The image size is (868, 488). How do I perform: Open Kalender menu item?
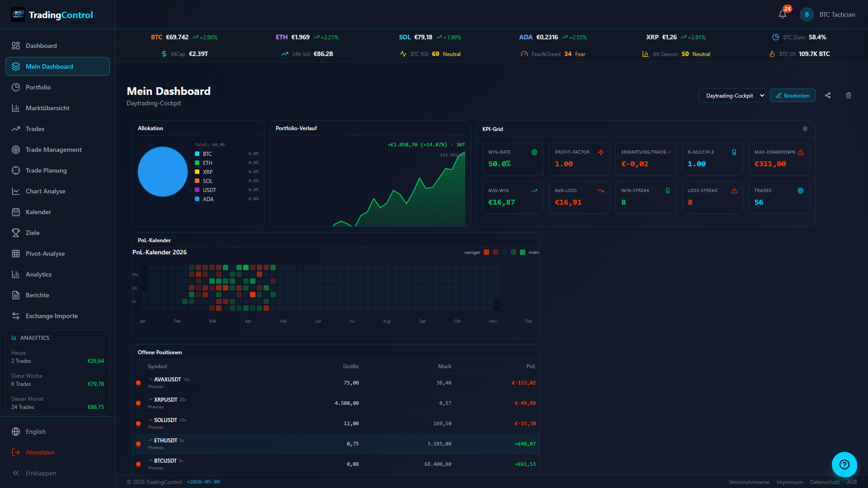(x=57, y=212)
